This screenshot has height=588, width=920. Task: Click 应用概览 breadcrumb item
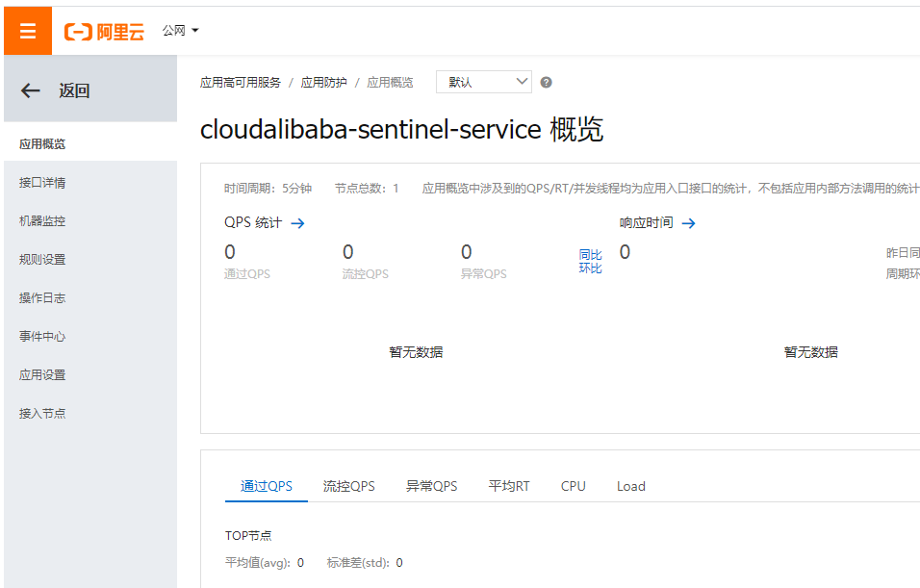tap(390, 83)
